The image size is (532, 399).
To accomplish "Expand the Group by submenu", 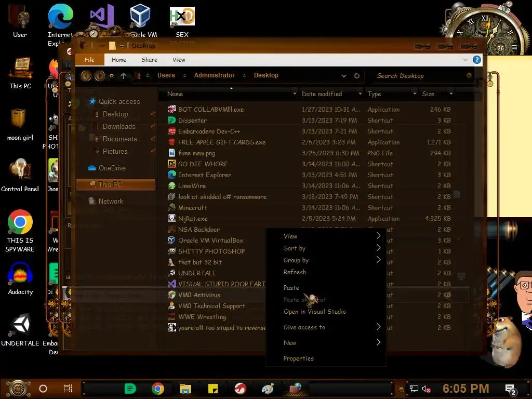I will coord(326,260).
